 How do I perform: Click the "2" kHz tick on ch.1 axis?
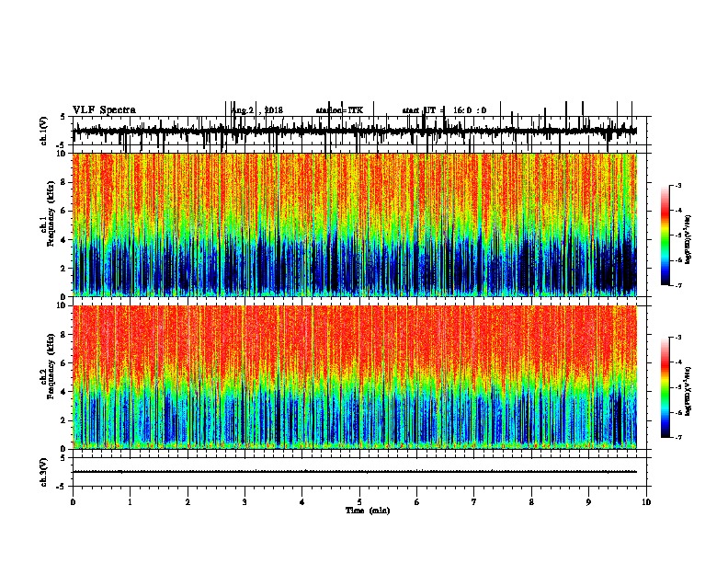[x=63, y=269]
